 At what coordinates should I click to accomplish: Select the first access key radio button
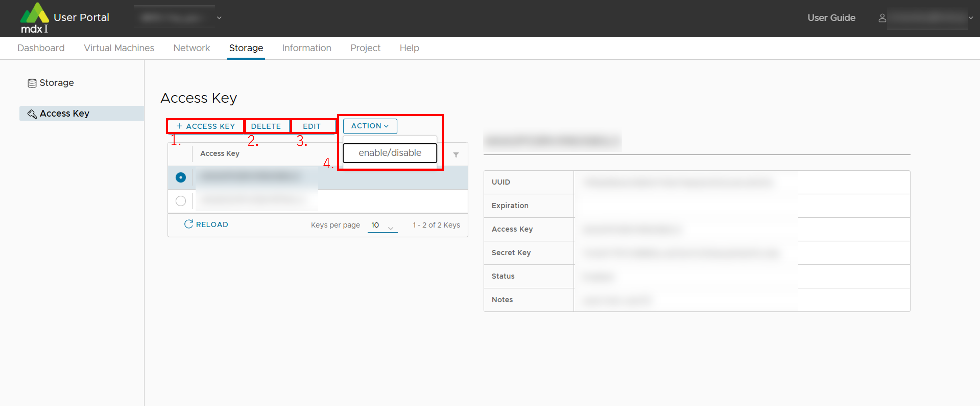pyautogui.click(x=181, y=177)
